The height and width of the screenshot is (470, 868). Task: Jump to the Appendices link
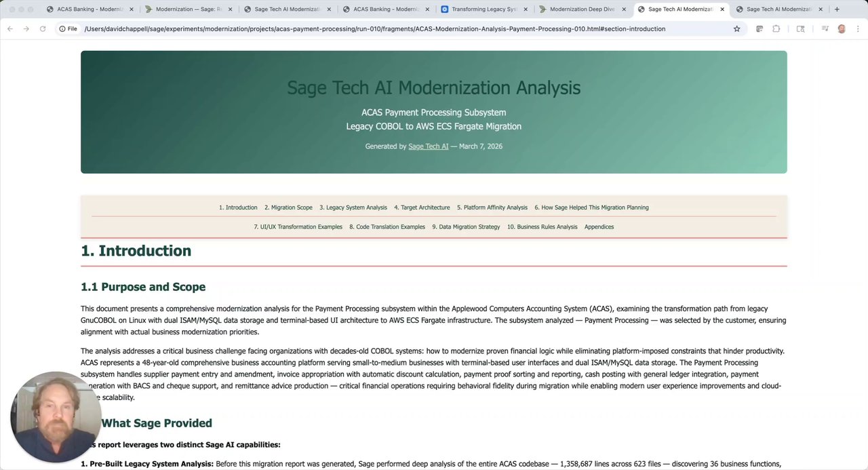tap(599, 227)
